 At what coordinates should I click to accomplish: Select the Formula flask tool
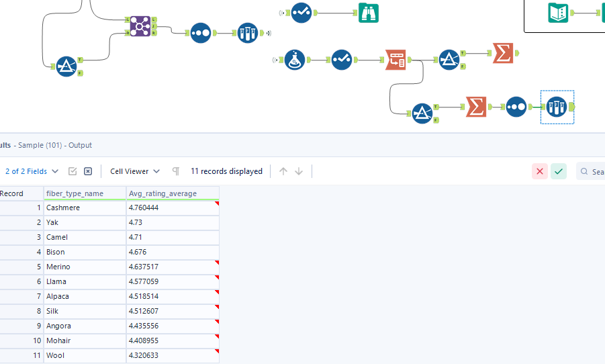point(295,60)
